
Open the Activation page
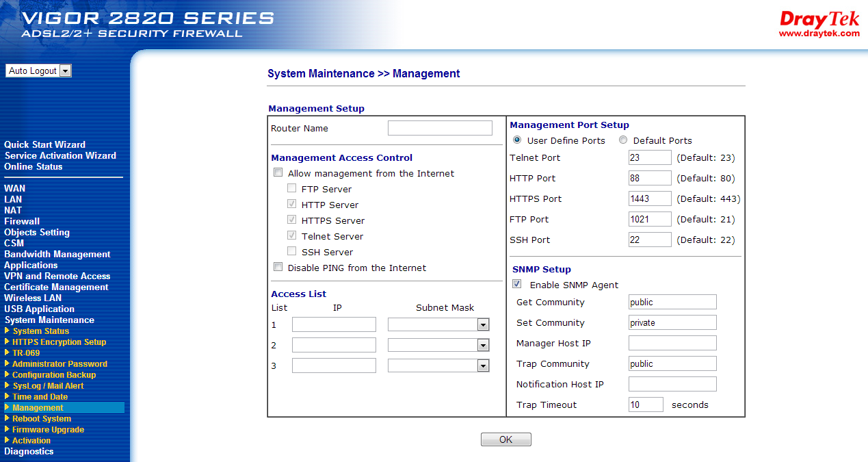point(31,440)
